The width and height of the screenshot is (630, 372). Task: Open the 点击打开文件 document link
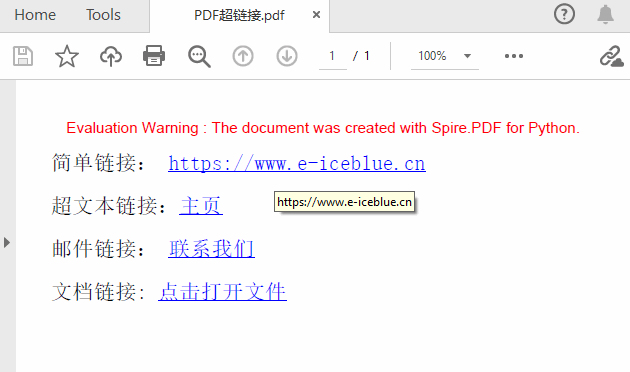click(x=222, y=292)
